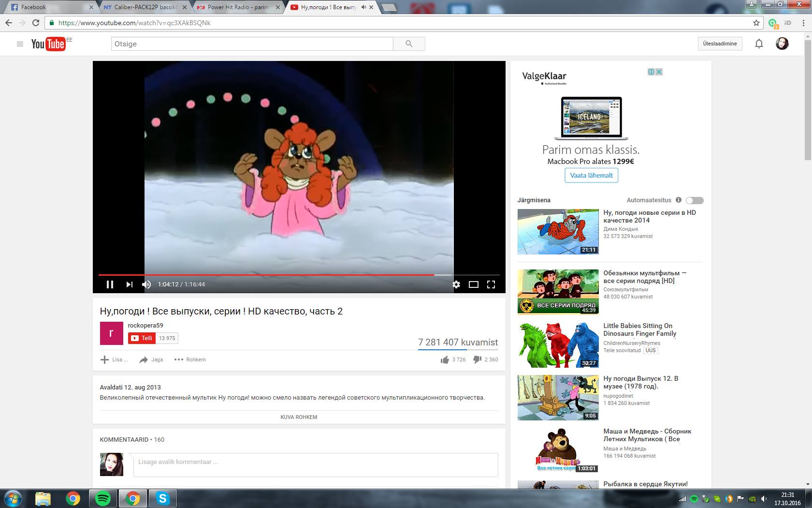Image resolution: width=812 pixels, height=508 pixels.
Task: Click Vaata lähemalt ad button
Action: [x=591, y=175]
